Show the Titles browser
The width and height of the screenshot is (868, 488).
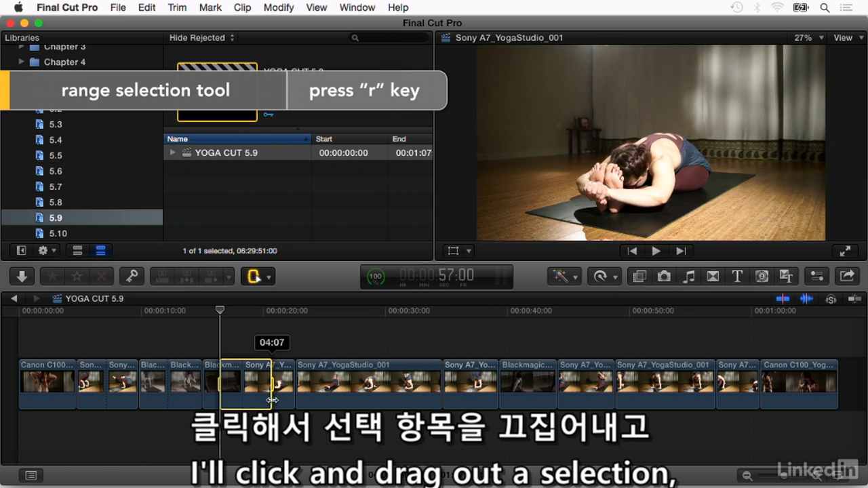(737, 276)
